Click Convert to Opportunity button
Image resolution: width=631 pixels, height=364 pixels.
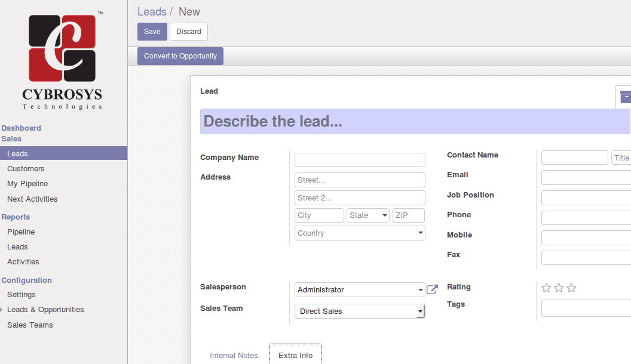click(x=180, y=56)
